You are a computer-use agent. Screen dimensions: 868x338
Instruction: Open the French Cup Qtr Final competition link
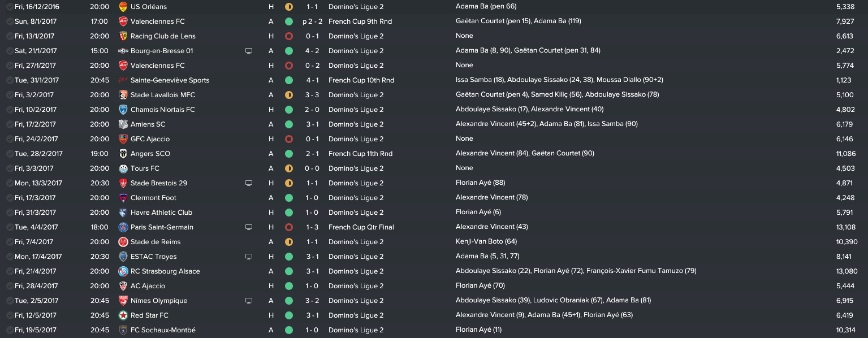[x=361, y=227]
